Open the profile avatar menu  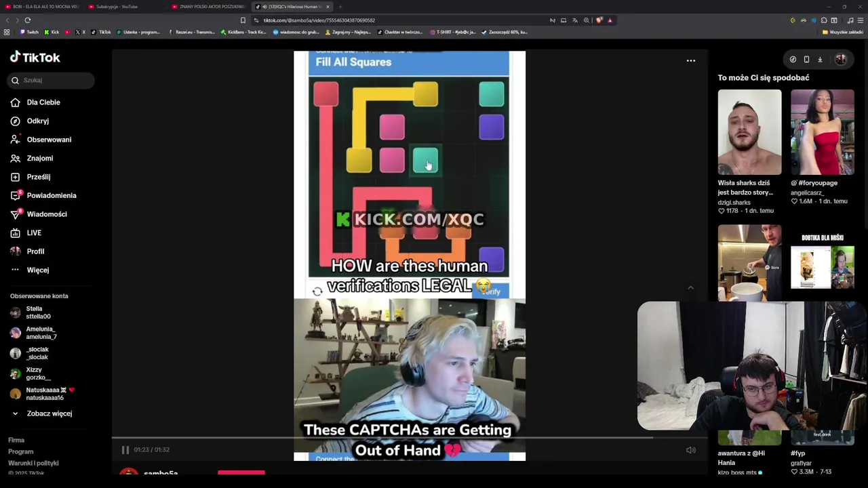point(841,60)
